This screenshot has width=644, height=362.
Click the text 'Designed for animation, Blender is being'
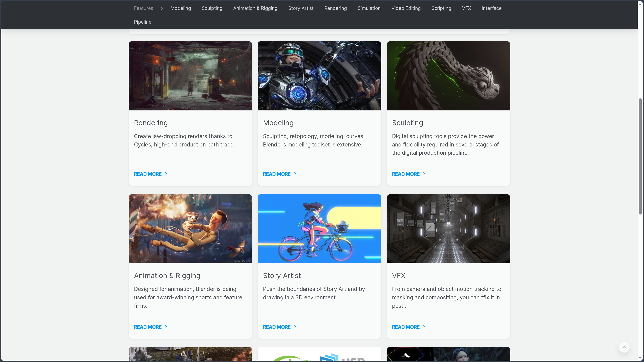[x=185, y=289]
